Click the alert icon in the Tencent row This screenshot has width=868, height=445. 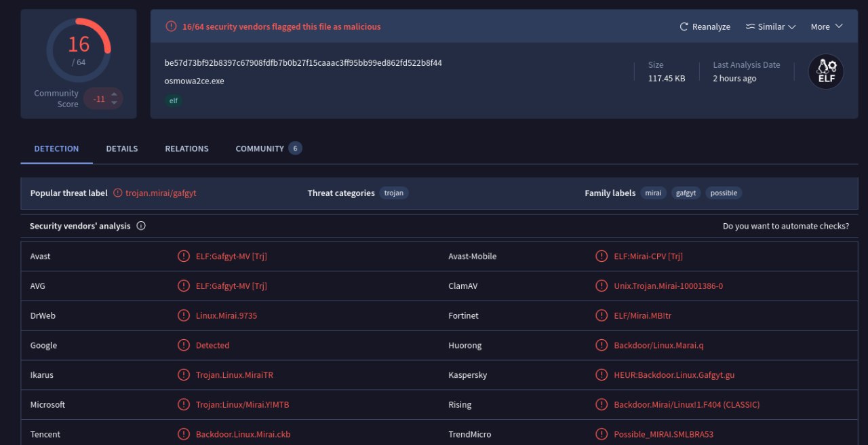(x=184, y=434)
